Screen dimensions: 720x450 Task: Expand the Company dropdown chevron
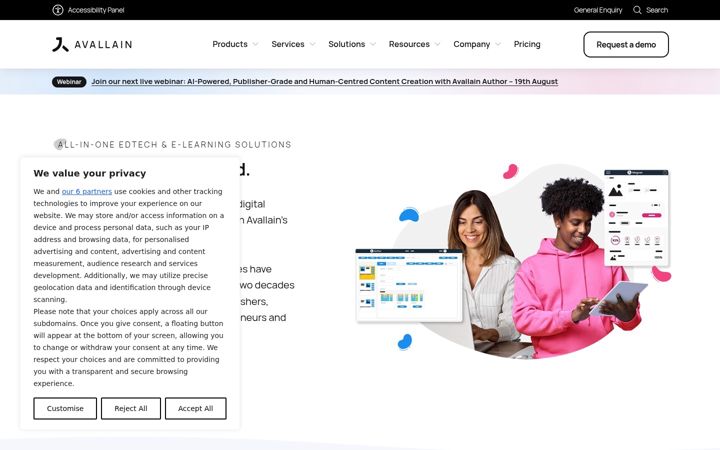(498, 45)
